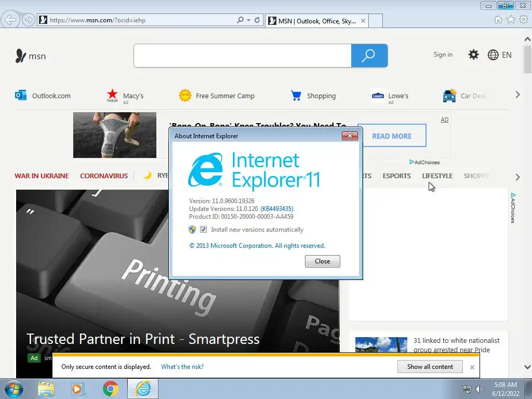Click the Internet Explorer e logo
This screenshot has width=532, height=399.
206,169
